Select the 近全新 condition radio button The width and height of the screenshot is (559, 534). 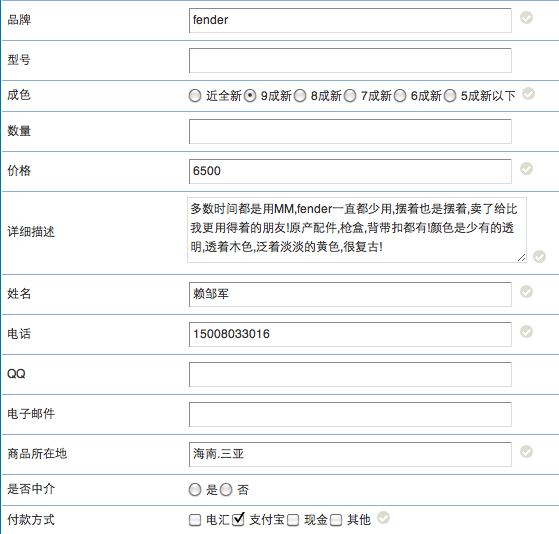(195, 96)
